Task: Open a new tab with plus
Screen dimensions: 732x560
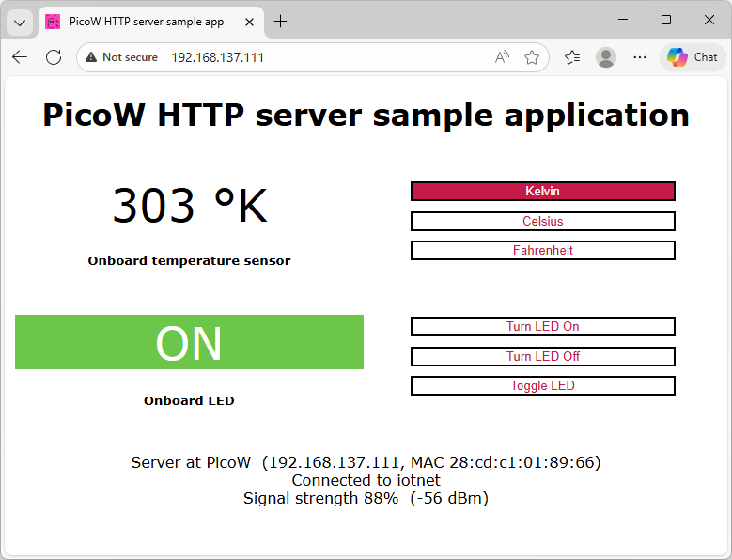Action: coord(280,22)
